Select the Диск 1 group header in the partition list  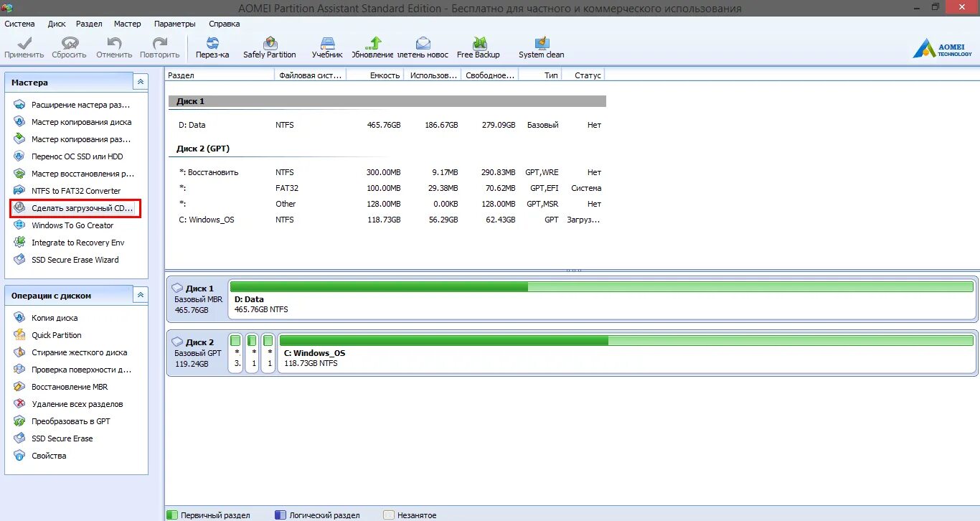(387, 101)
